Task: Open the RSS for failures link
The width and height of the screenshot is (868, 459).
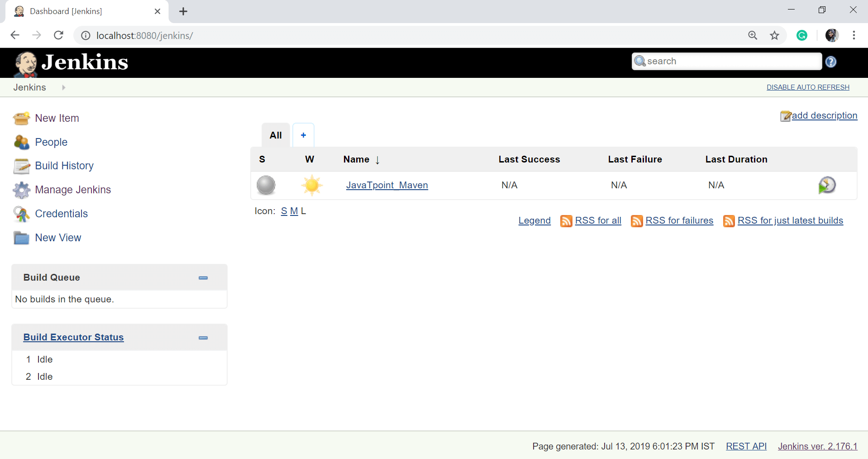Action: (x=679, y=220)
